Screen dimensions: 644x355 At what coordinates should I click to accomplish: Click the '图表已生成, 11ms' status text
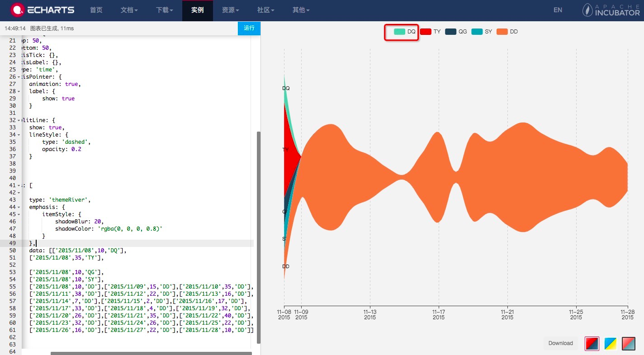click(x=52, y=28)
